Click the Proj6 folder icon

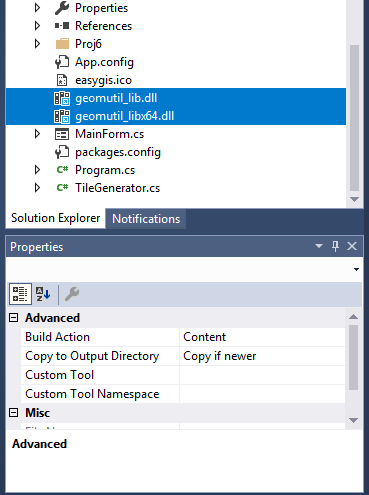point(62,44)
